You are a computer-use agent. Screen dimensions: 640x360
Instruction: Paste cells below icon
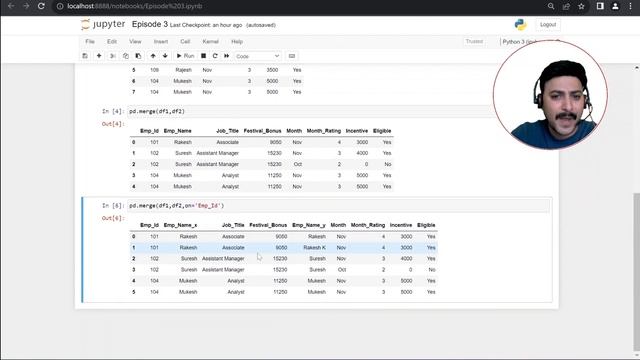(x=138, y=56)
